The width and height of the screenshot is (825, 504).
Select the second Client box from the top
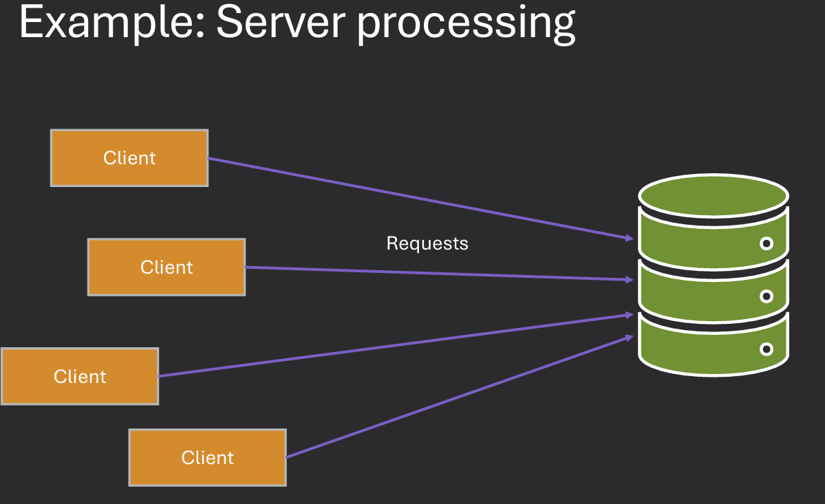166,267
